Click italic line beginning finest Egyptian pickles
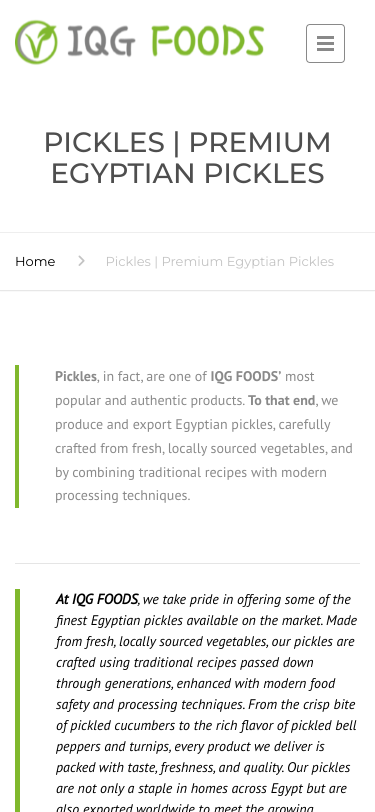Viewport: 375px width, 812px height. [x=206, y=620]
